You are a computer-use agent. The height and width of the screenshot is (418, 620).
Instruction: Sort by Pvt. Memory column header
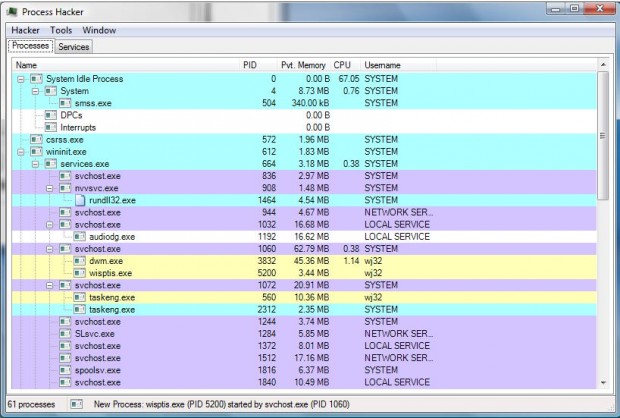point(303,65)
